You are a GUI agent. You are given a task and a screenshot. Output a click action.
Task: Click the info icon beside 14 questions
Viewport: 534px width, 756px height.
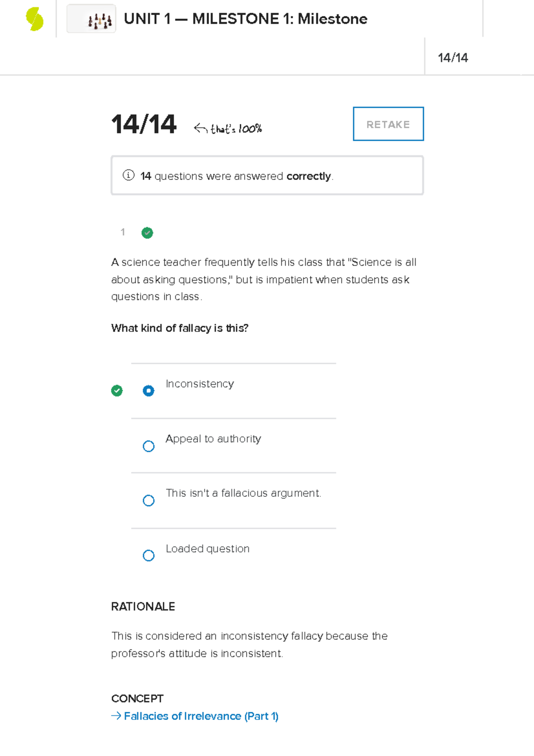tap(128, 175)
